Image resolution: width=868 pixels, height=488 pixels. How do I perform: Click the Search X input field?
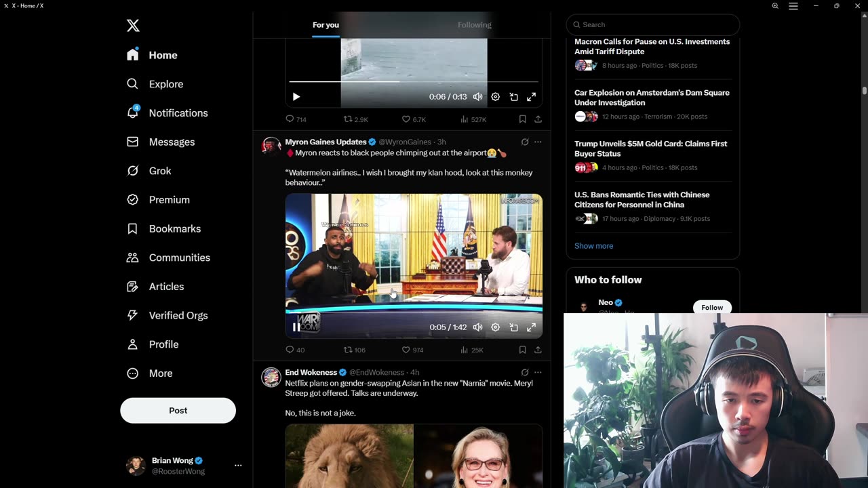coord(652,24)
